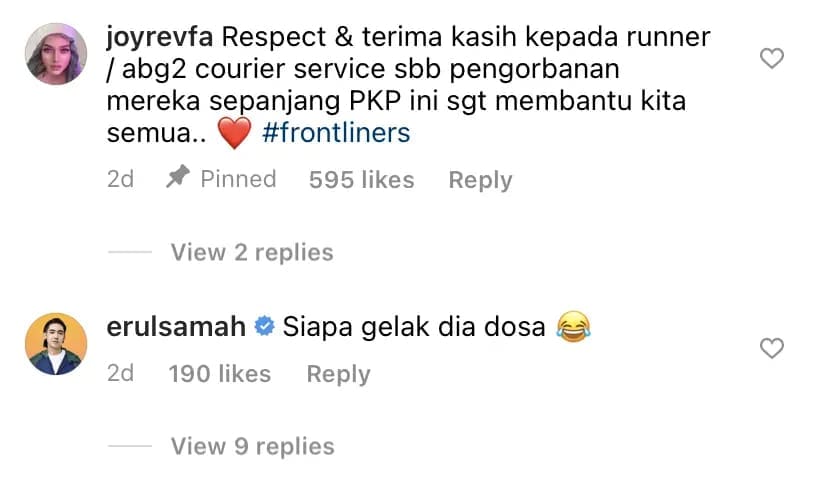This screenshot has width=828, height=477.
Task: Open erulsamah's profile picture
Action: click(56, 344)
